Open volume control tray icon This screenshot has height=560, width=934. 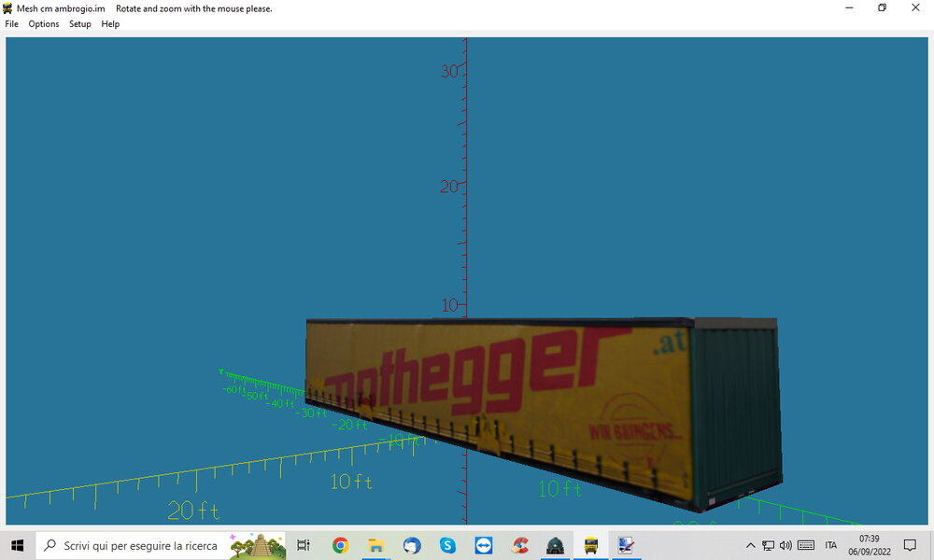(x=785, y=545)
